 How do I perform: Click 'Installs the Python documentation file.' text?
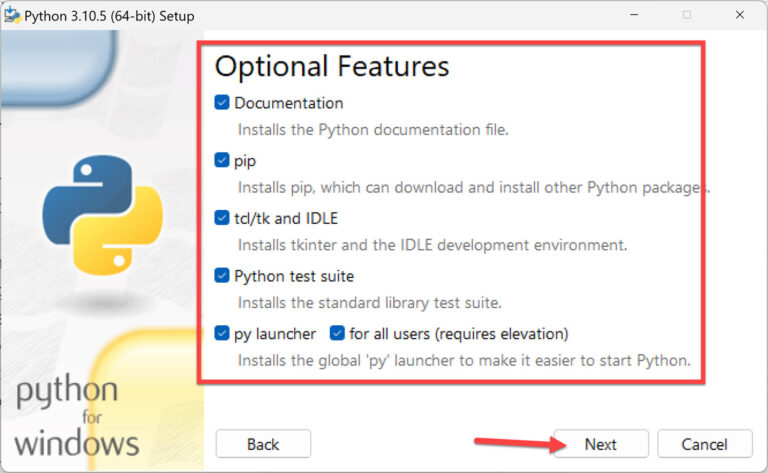pyautogui.click(x=373, y=130)
